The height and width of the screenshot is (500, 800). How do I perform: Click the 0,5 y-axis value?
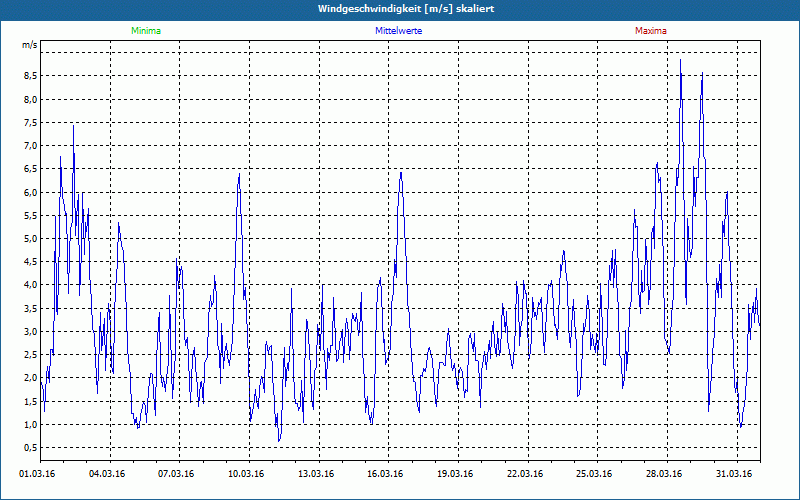(31, 447)
